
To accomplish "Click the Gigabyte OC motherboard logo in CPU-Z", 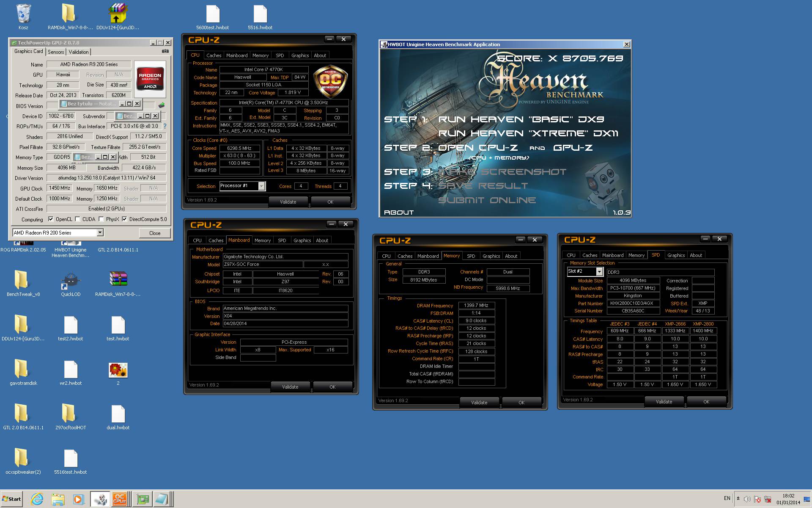I will (330, 81).
